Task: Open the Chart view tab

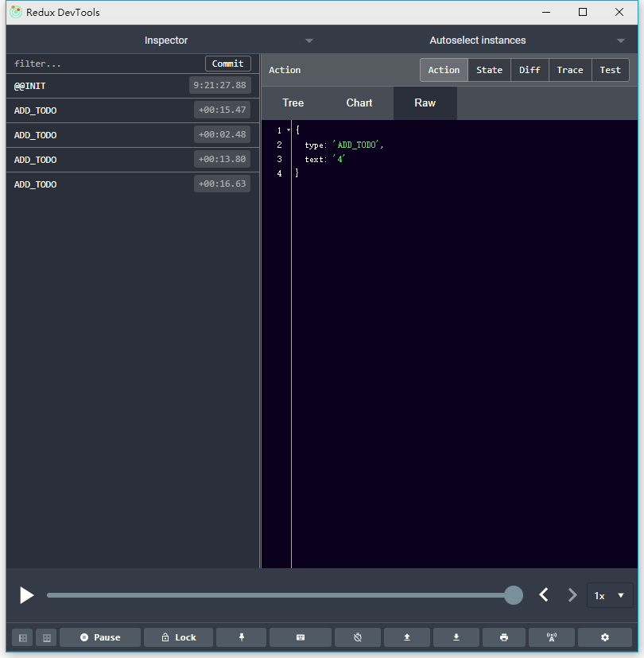Action: [359, 103]
